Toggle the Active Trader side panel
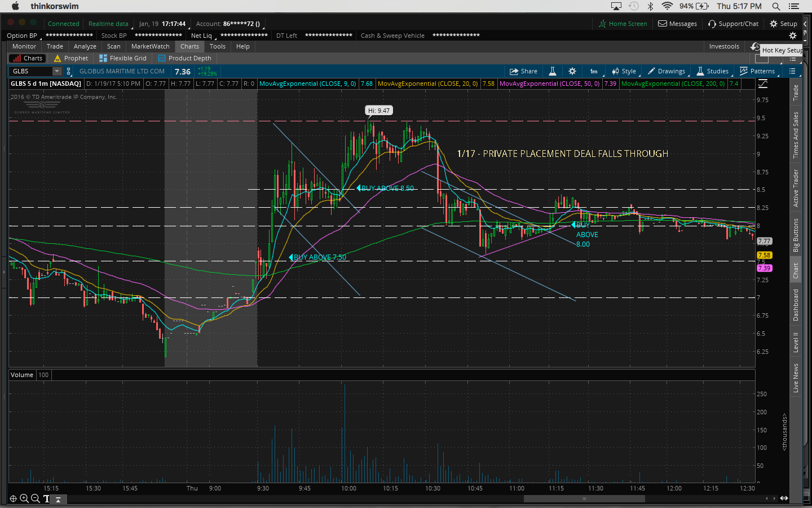This screenshot has height=508, width=812. [x=796, y=188]
